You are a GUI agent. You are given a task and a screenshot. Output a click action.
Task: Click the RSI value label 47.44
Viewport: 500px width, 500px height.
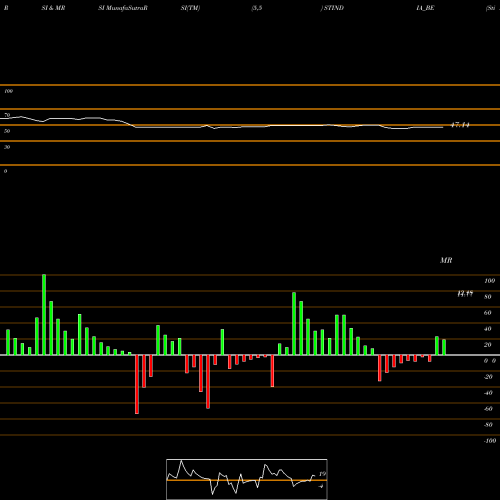coord(460,125)
